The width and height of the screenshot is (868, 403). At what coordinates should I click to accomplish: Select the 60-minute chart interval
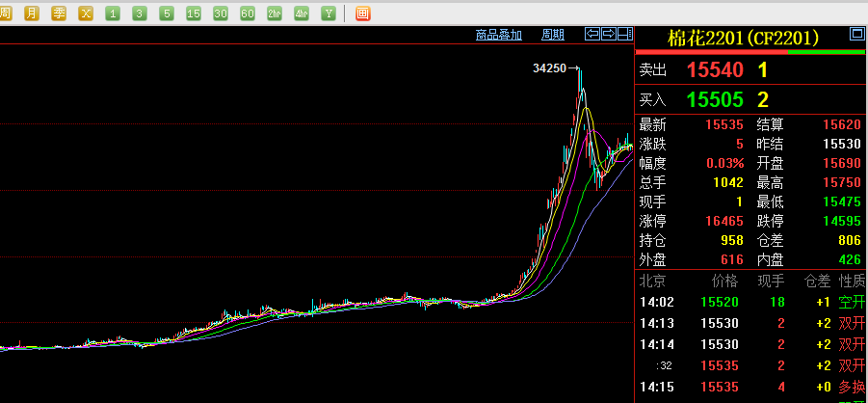pyautogui.click(x=248, y=13)
